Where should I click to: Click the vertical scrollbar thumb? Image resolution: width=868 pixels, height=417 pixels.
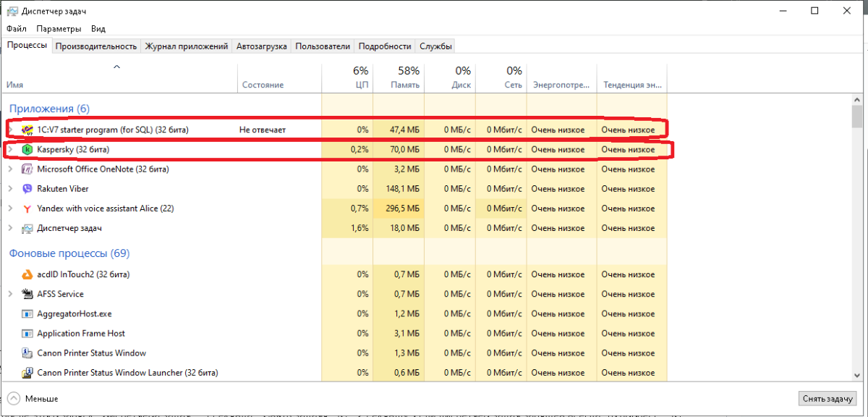tap(857, 116)
